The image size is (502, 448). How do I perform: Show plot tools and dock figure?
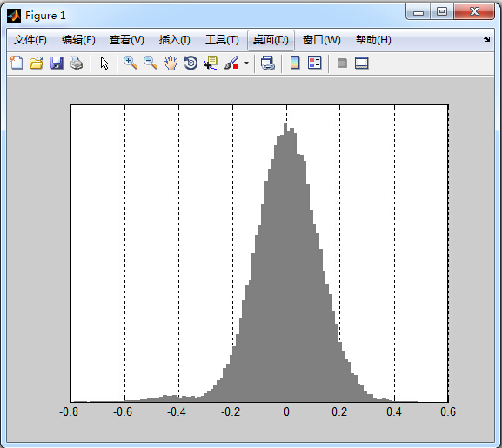pos(362,63)
